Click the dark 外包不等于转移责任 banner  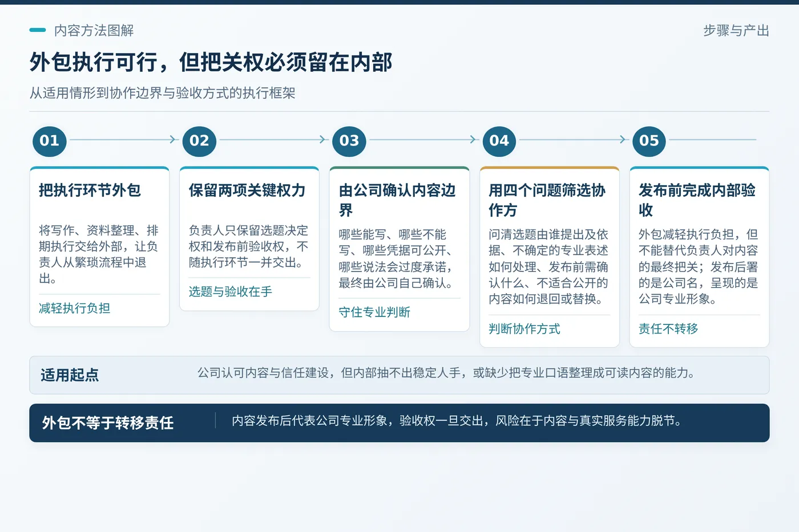click(x=399, y=423)
